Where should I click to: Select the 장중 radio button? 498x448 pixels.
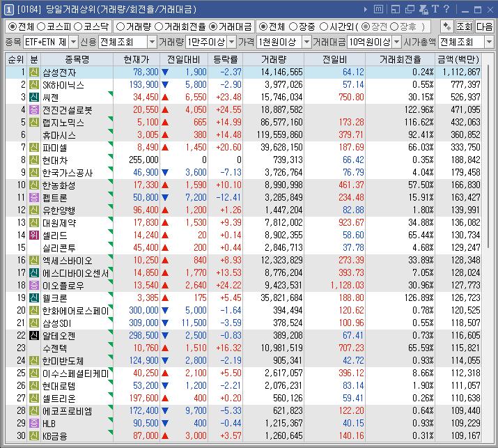293,26
